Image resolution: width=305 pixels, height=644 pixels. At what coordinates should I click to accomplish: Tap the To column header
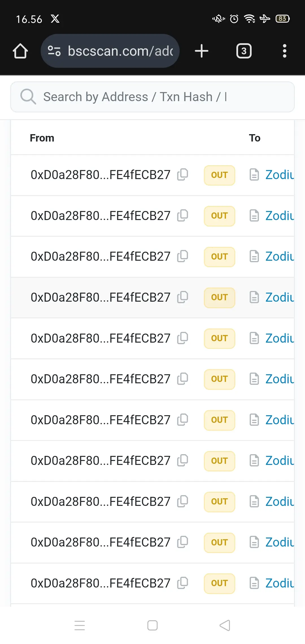tap(255, 138)
